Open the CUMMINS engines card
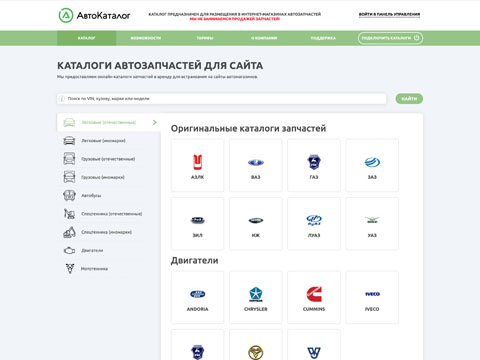480x360 pixels. pos(314,297)
